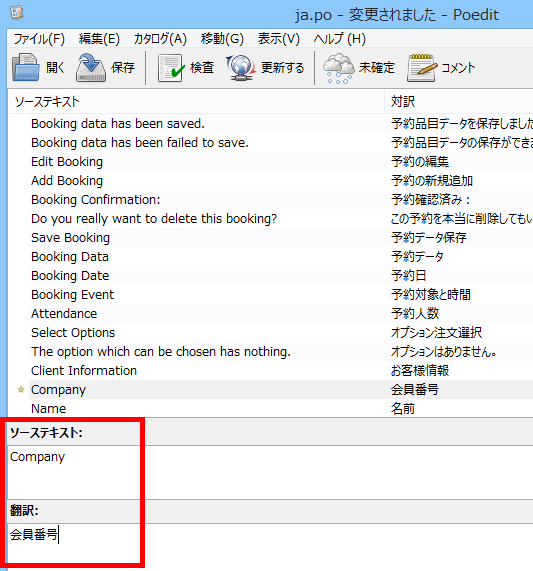Click the Poedit app icon in title bar
The image size is (533, 571).
(16, 13)
